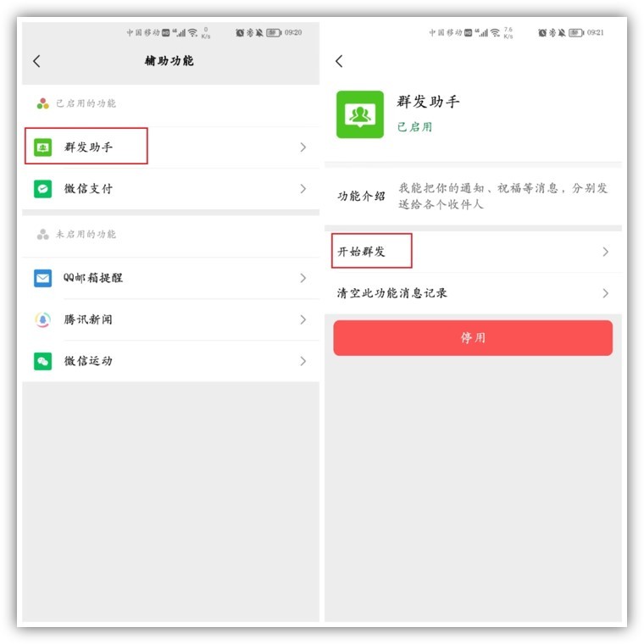Open chevron beside 清空此功能消息记录
Image resolution: width=644 pixels, height=644 pixels.
[605, 293]
